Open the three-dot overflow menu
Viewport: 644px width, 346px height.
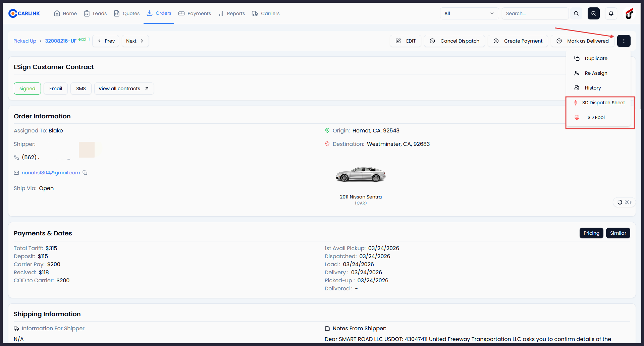624,41
